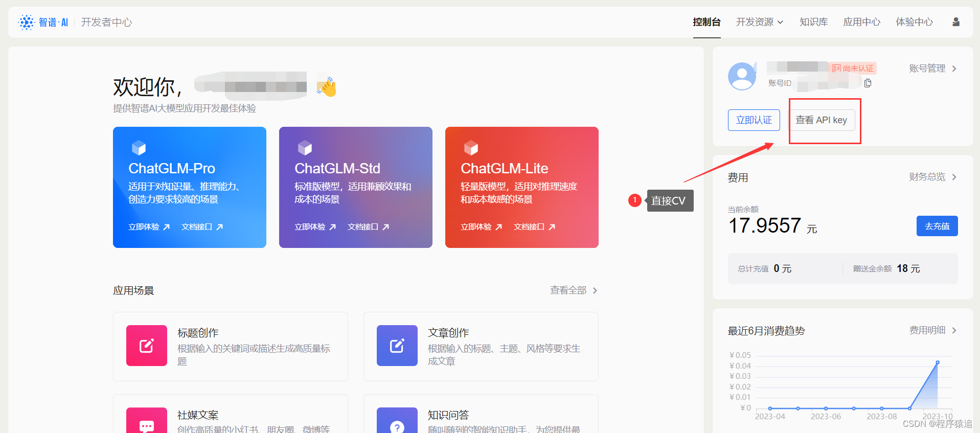Open 文档接口 on ChatGLM-Lite card
980x433 pixels.
tap(534, 226)
